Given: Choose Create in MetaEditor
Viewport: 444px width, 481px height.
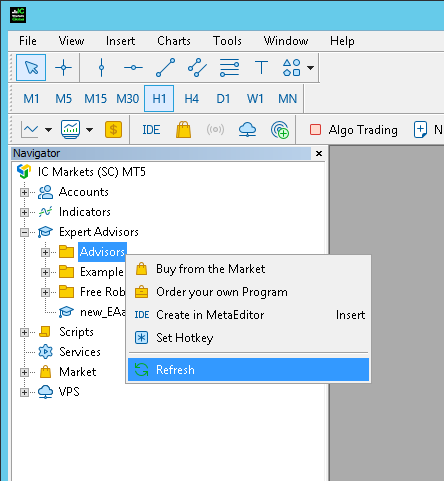Looking at the screenshot, I should pyautogui.click(x=248, y=315).
